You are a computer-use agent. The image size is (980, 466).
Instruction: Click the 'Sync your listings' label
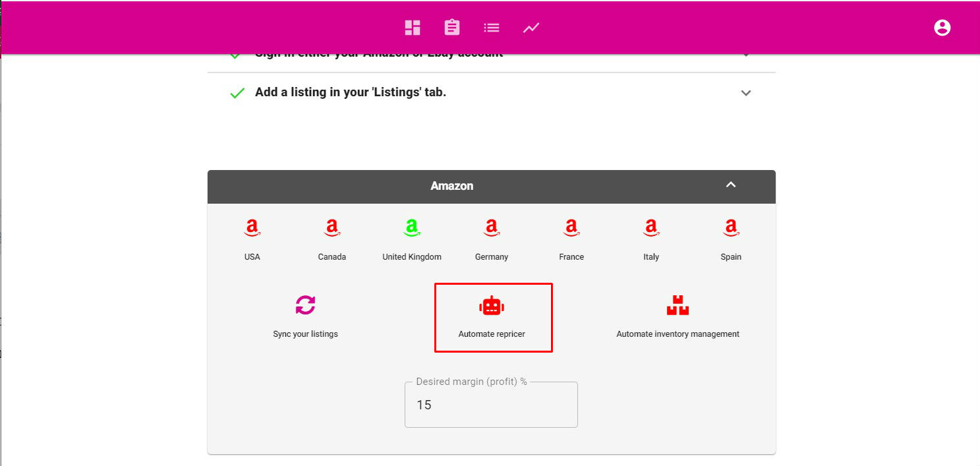[305, 334]
